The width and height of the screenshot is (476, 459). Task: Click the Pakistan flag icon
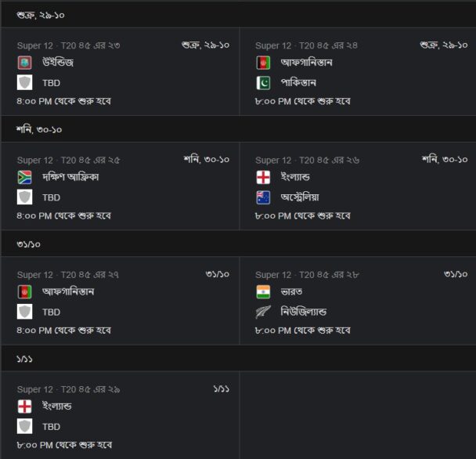[263, 83]
